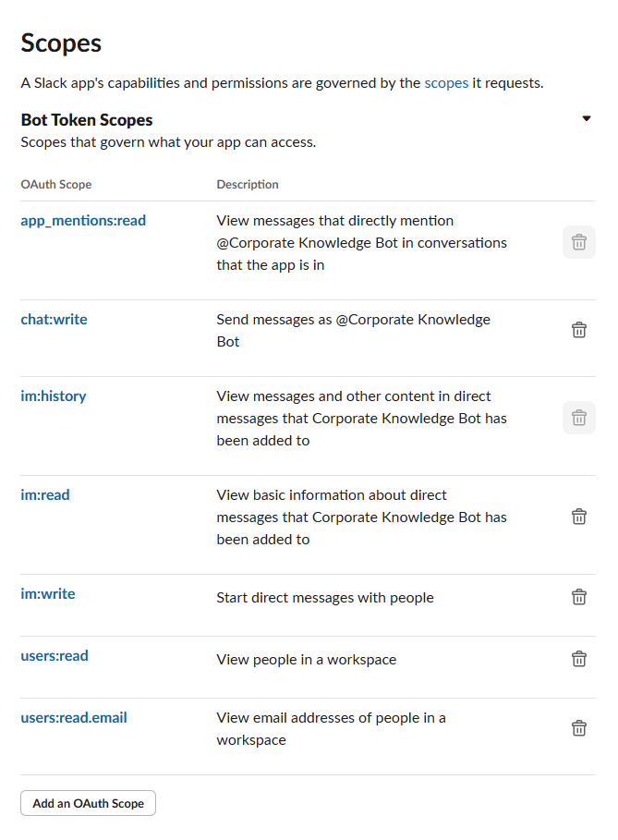618x840 pixels.
Task: Delete the im:read scope
Action: point(579,517)
